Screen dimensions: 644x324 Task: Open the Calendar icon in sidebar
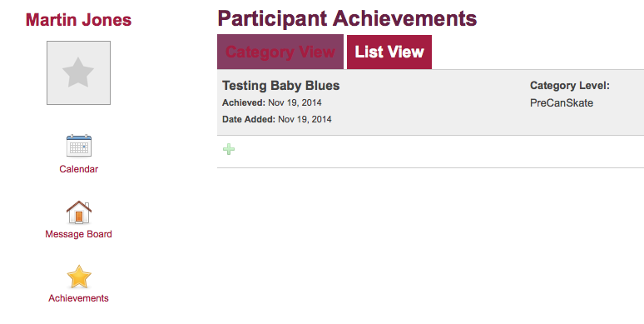[x=79, y=146]
